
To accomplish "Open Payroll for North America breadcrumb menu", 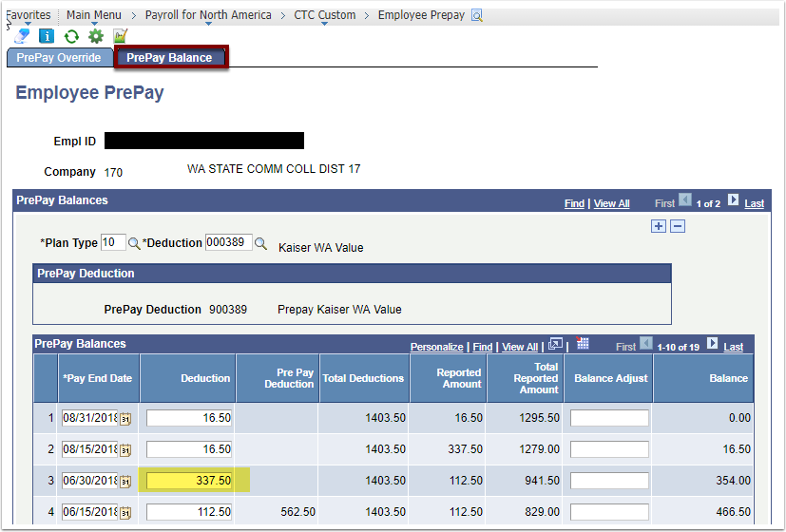I will pyautogui.click(x=208, y=15).
